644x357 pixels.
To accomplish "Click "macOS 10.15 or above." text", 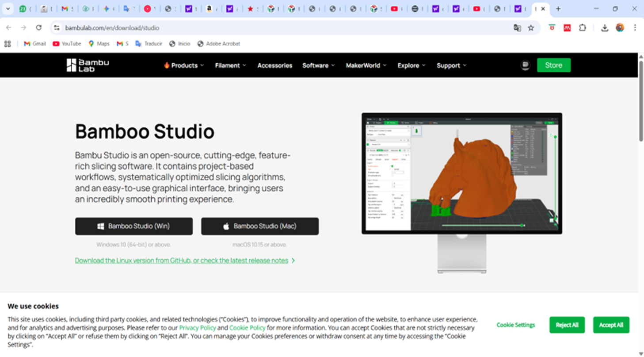I will 260,245.
